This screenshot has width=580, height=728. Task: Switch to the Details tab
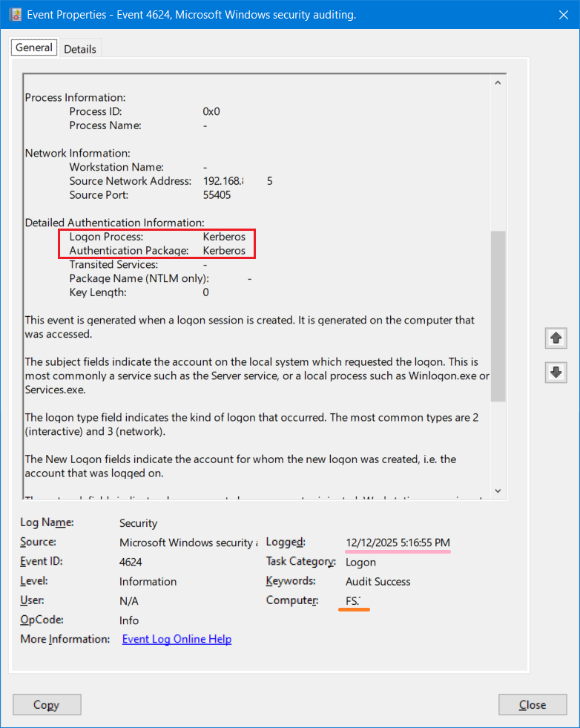80,49
